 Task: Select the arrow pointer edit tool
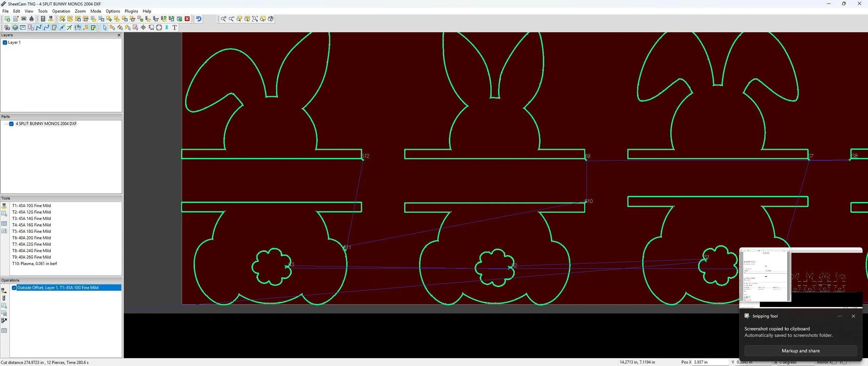(x=105, y=27)
